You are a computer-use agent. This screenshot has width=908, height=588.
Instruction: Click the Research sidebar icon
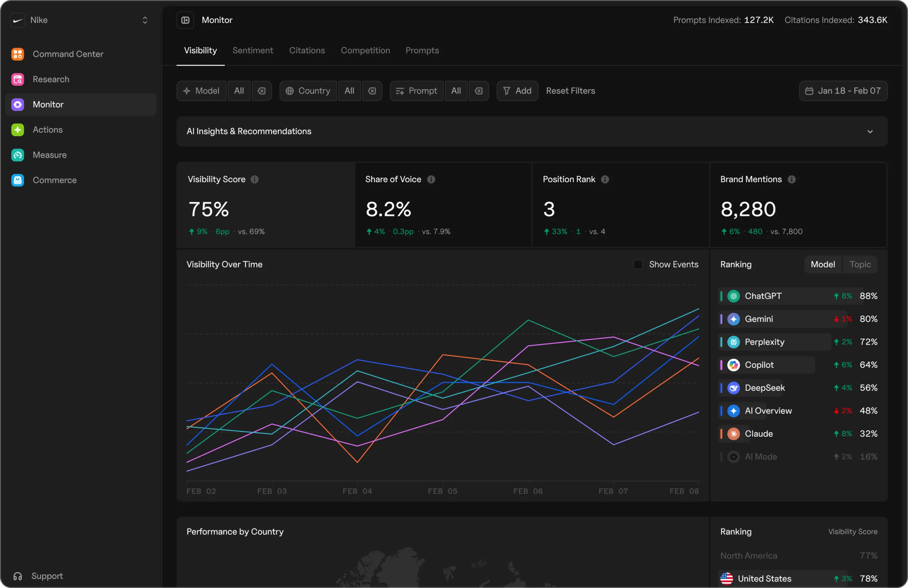[17, 79]
